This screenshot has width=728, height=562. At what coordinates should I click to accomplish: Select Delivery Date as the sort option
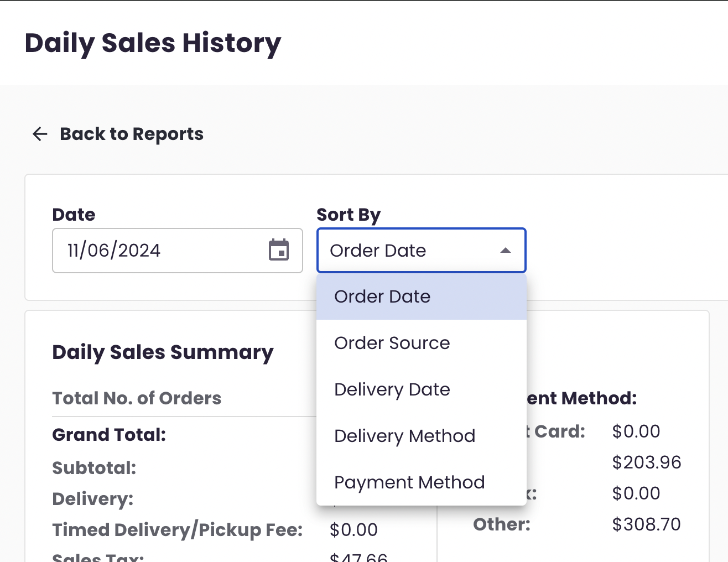(x=392, y=389)
